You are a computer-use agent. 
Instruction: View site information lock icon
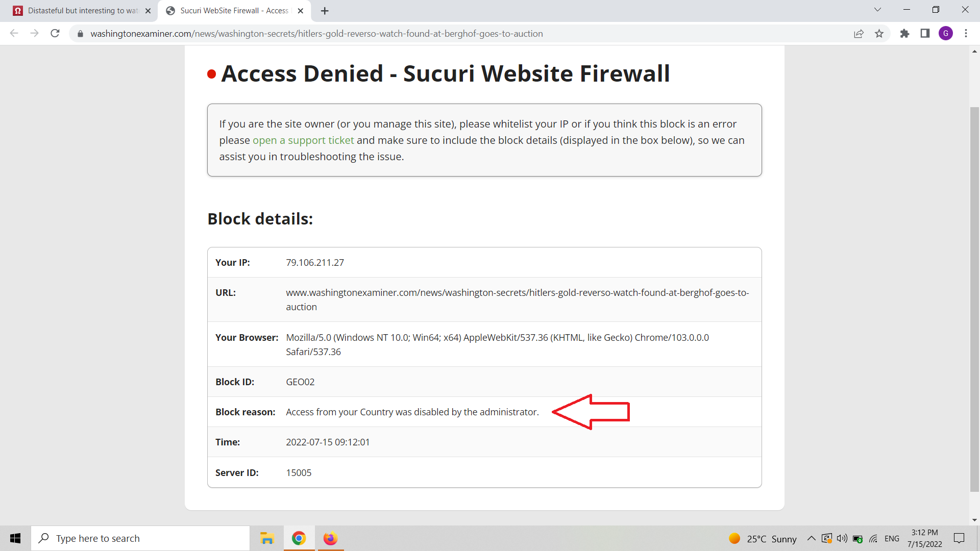click(x=80, y=34)
